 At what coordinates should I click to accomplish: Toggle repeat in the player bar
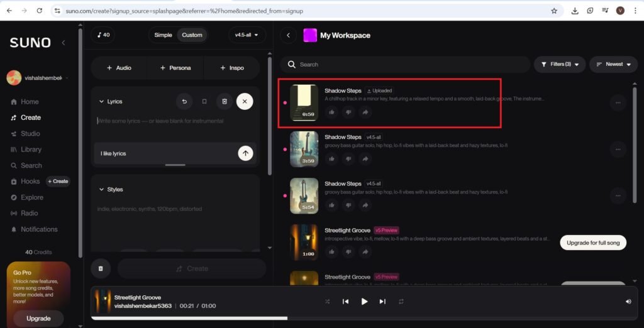coord(401,302)
